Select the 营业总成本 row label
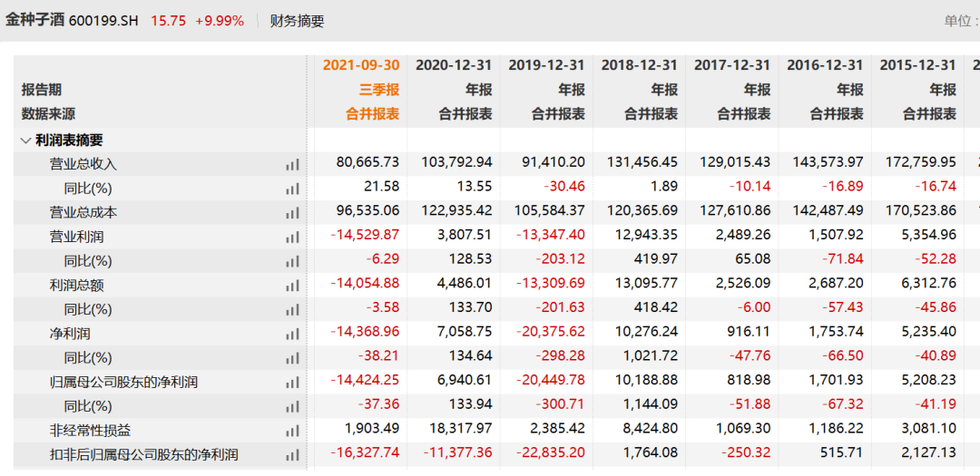 tap(83, 213)
